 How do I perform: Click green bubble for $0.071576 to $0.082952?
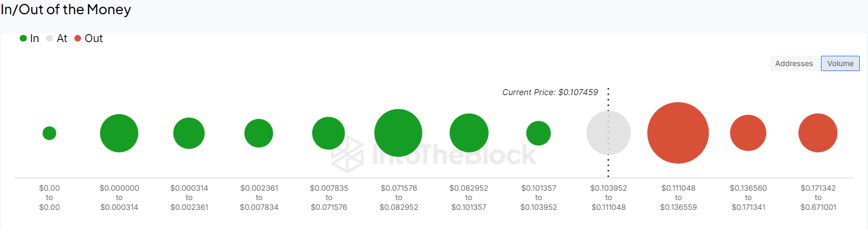(398, 133)
